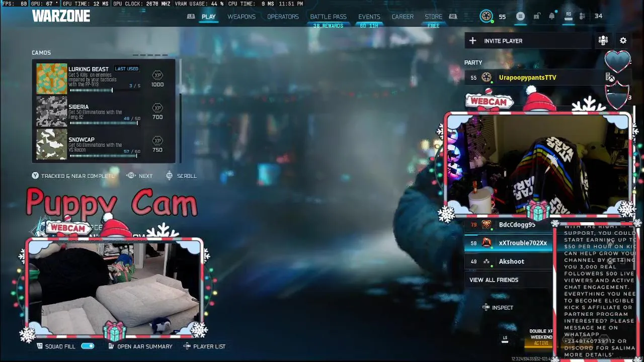Screen dimensions: 644x362
Task: Click the RB bumper icon right of STORE
Action: (453, 16)
